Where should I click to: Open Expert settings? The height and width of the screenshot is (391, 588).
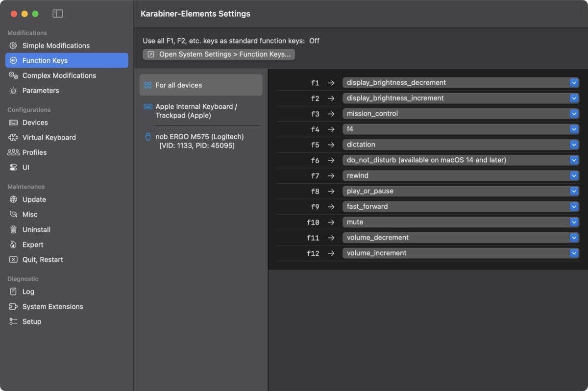[x=67, y=244]
